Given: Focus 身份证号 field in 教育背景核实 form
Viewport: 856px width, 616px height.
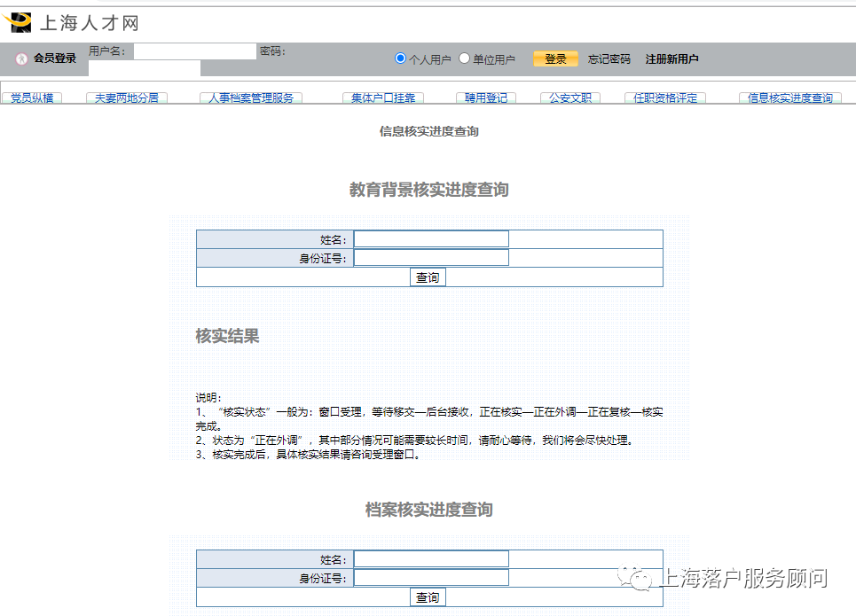Looking at the screenshot, I should pos(431,258).
